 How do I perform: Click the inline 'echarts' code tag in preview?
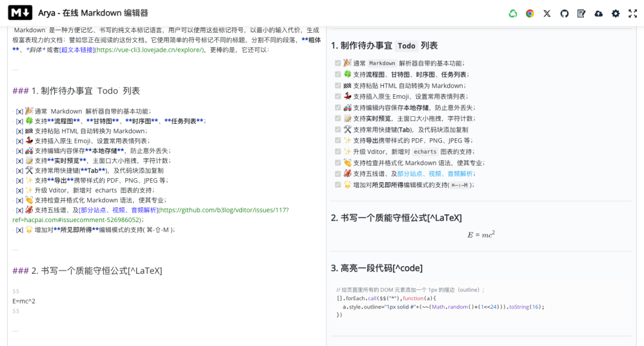point(425,152)
